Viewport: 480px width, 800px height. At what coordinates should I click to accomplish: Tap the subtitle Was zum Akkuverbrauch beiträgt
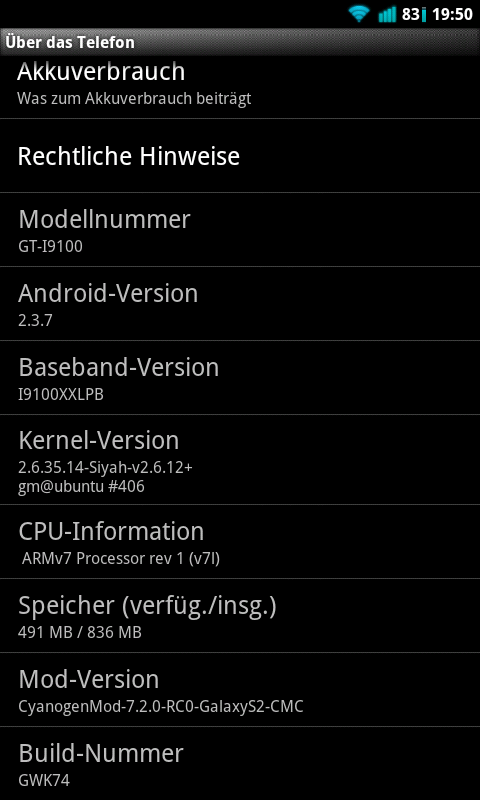pos(134,98)
